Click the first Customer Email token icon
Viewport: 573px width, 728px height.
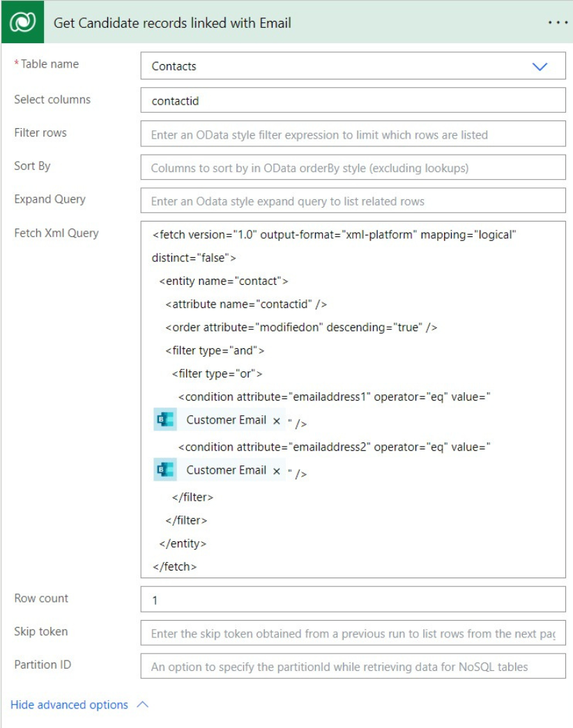(x=165, y=419)
